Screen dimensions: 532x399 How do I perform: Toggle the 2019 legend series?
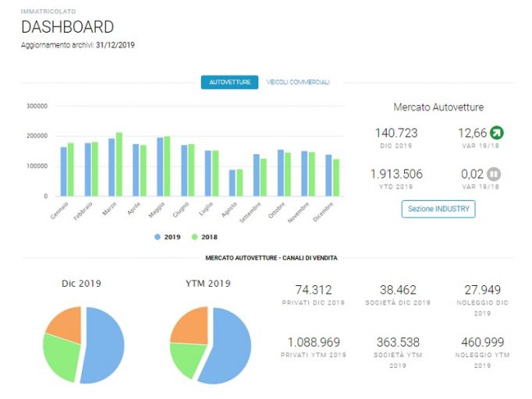tap(168, 237)
